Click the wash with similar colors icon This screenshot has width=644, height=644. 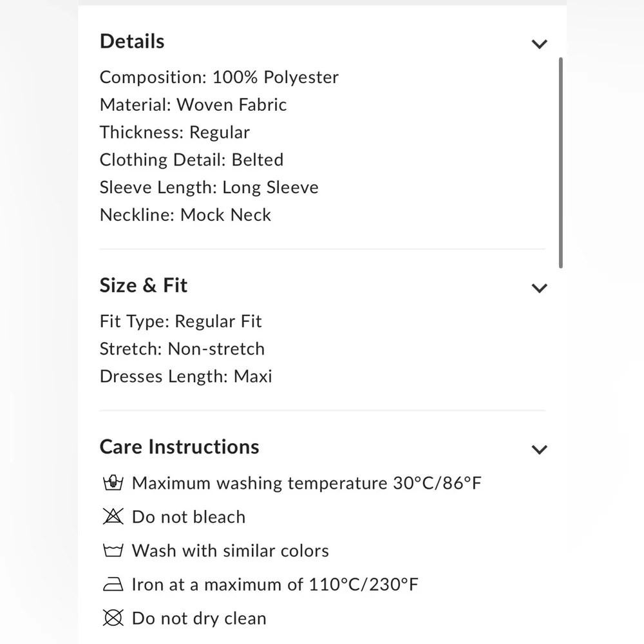(113, 551)
